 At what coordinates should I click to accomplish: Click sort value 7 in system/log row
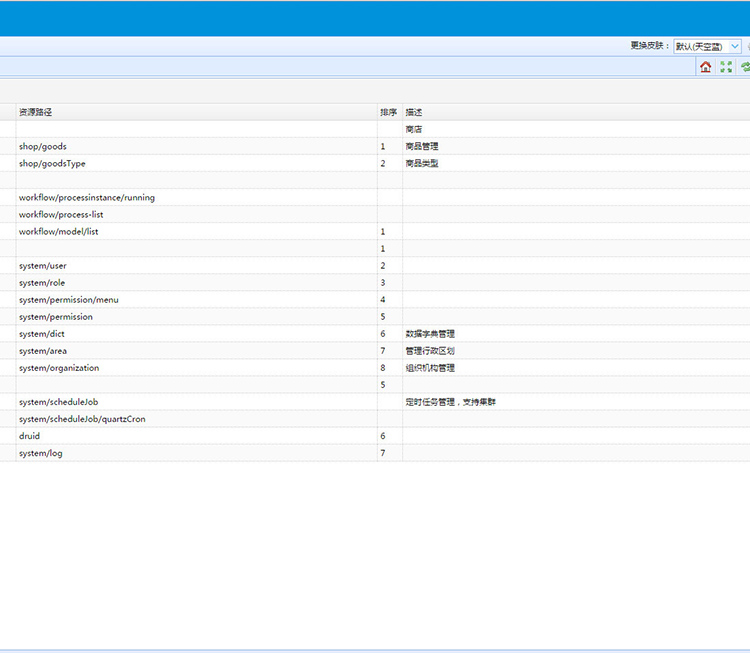pyautogui.click(x=383, y=453)
